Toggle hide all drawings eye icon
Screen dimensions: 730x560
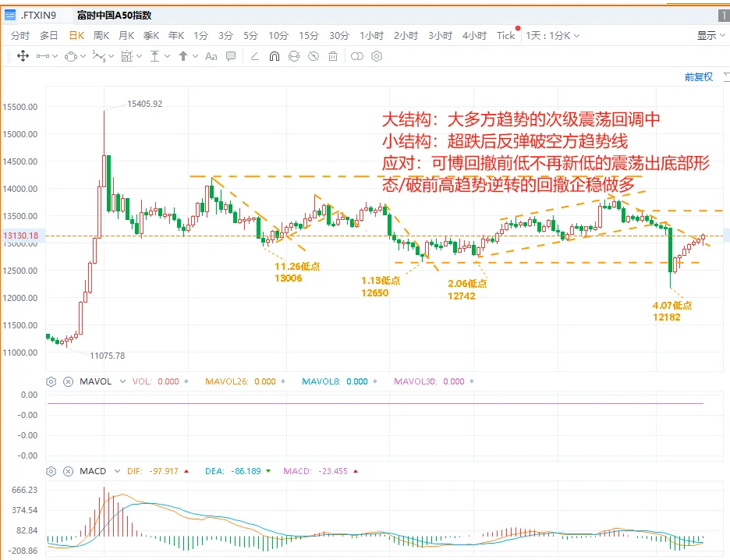click(314, 56)
